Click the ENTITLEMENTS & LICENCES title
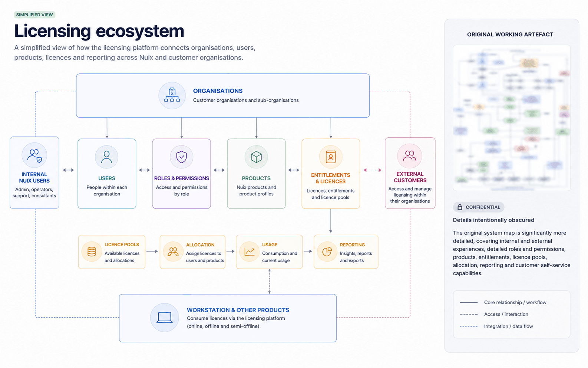 coord(330,178)
